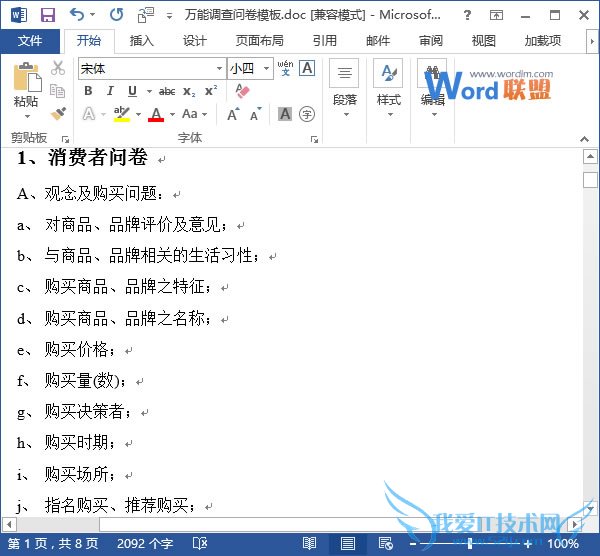The height and width of the screenshot is (556, 600).
Task: Expand the 粘贴 options arrow
Action: tap(26, 116)
